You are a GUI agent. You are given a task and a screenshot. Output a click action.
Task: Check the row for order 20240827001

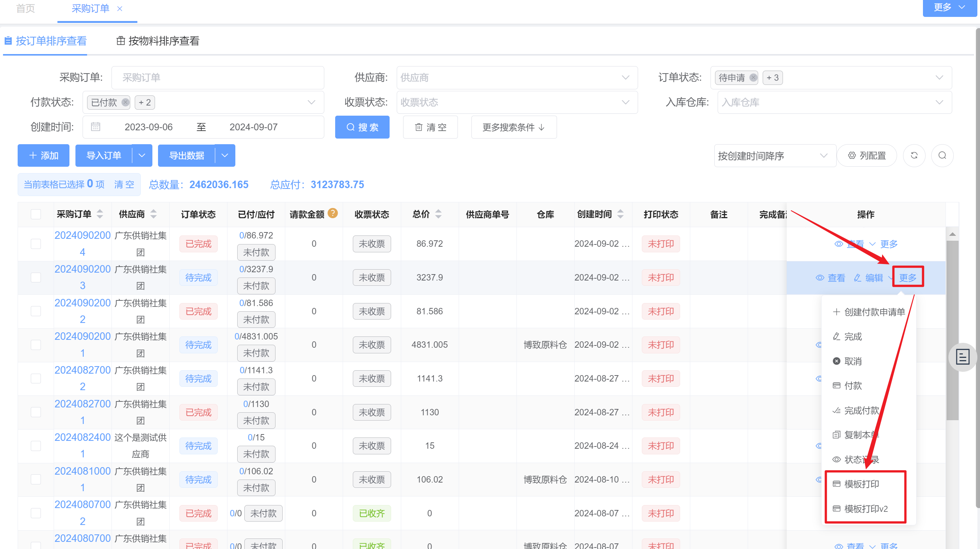point(36,412)
